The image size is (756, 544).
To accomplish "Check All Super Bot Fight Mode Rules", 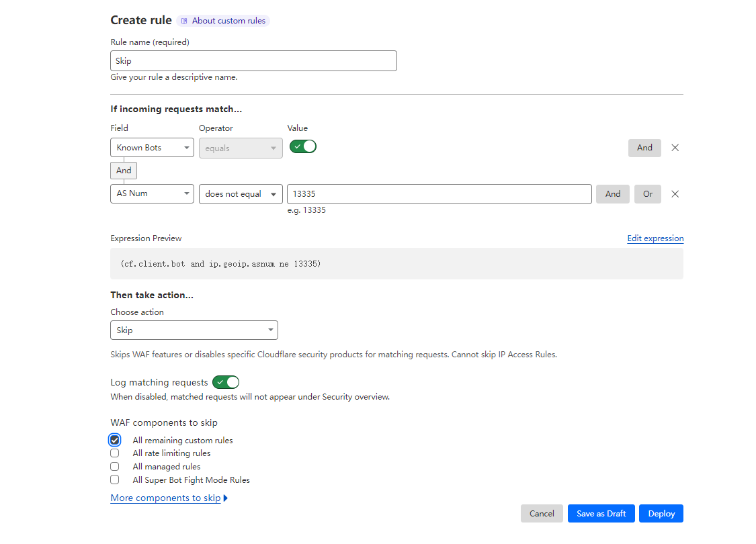I will 115,480.
